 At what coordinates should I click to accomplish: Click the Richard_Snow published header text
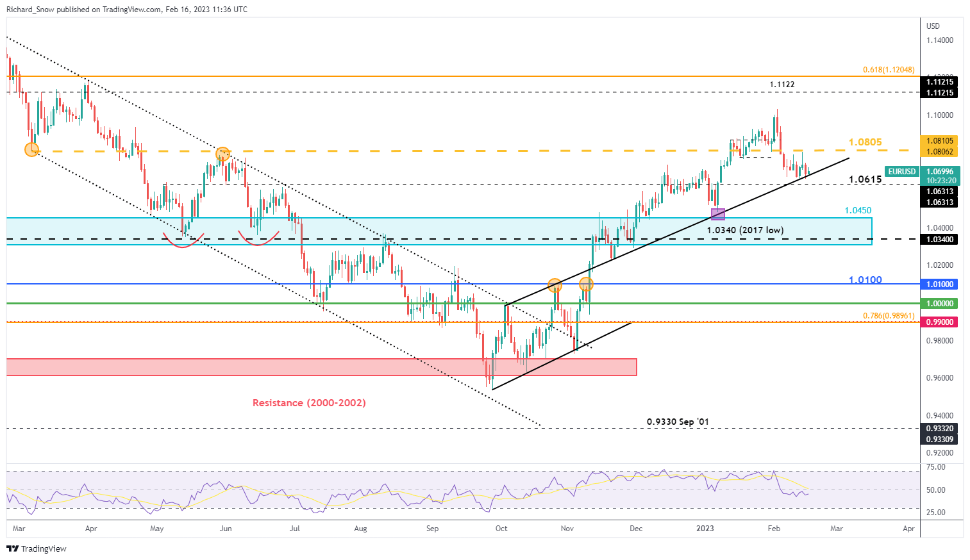coord(127,9)
